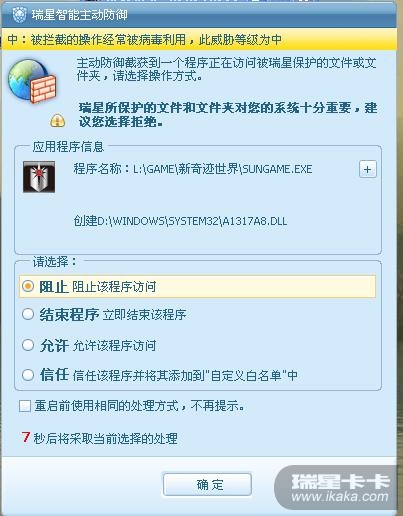Select the 阻止 radio button
The height and width of the screenshot is (516, 403).
coord(28,286)
